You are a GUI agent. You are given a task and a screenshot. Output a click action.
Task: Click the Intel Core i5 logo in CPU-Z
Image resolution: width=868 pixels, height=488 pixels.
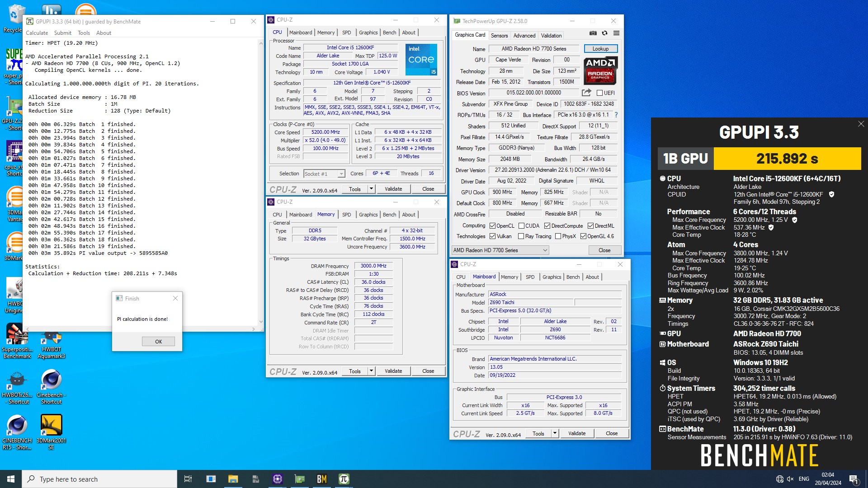coord(421,60)
